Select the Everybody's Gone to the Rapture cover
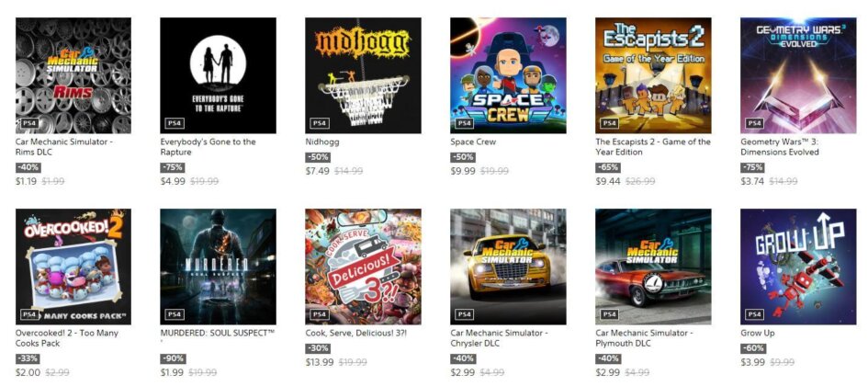The width and height of the screenshot is (868, 386). (x=218, y=75)
